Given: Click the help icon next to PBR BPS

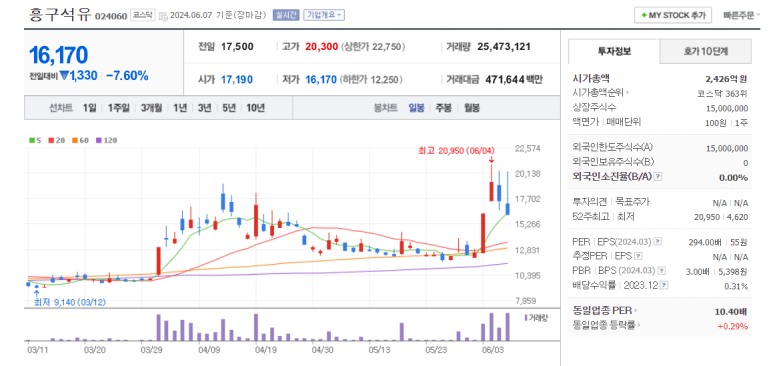Looking at the screenshot, I should click(662, 271).
